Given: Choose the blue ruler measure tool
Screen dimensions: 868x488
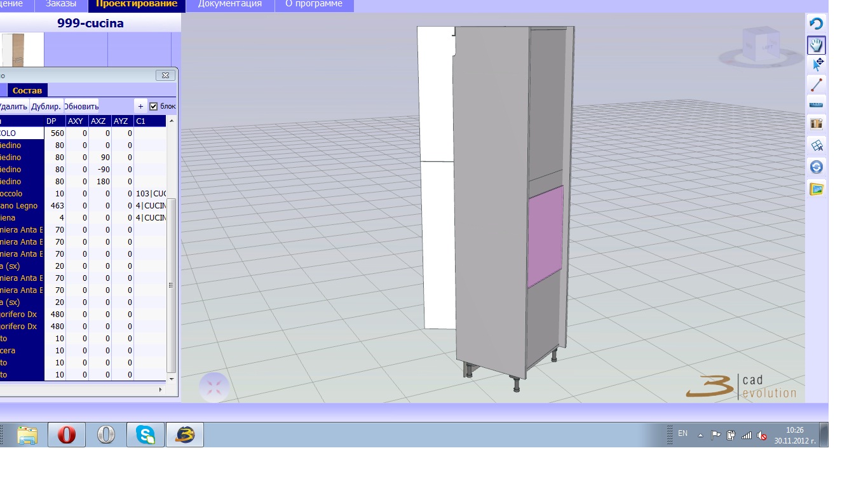Looking at the screenshot, I should (x=817, y=103).
